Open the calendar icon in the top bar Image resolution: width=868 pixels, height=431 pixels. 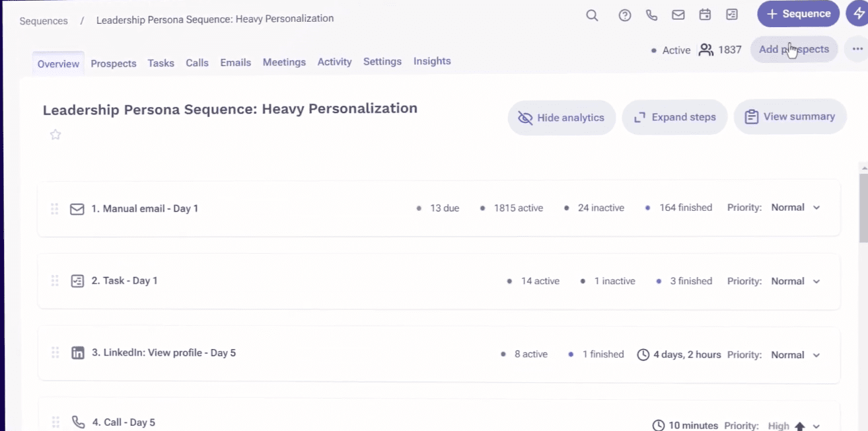click(704, 15)
